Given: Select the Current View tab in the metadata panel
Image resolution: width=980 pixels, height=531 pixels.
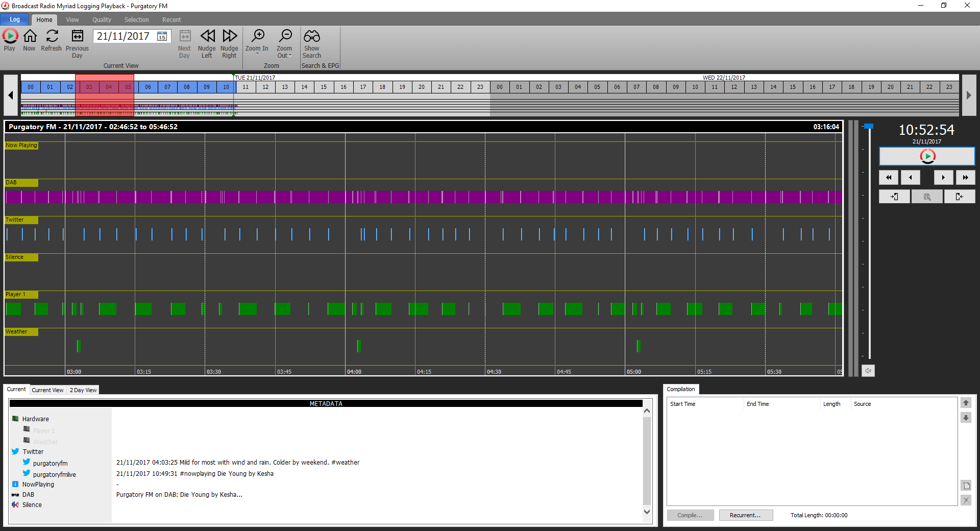Looking at the screenshot, I should [x=47, y=390].
